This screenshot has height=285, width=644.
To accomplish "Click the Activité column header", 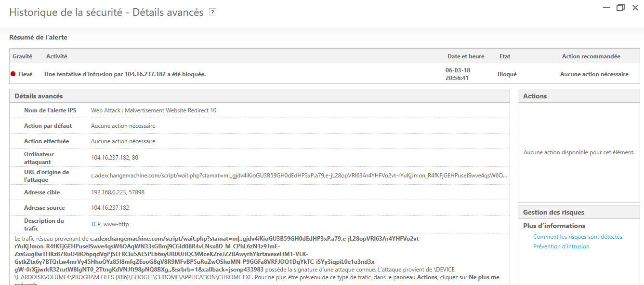I will point(56,56).
